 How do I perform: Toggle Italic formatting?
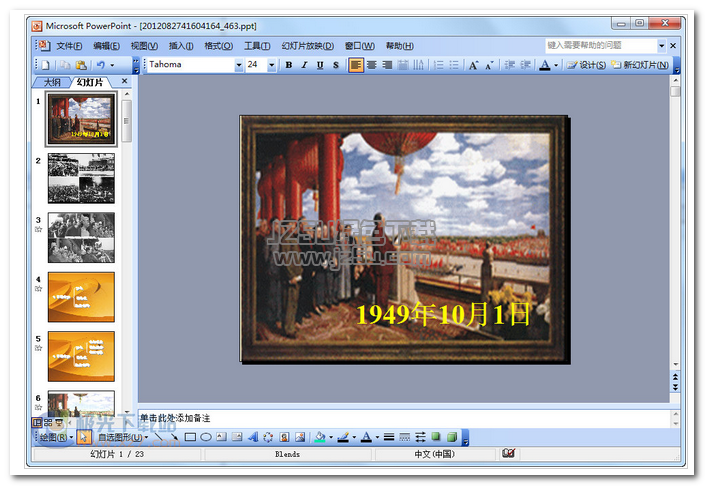[304, 65]
